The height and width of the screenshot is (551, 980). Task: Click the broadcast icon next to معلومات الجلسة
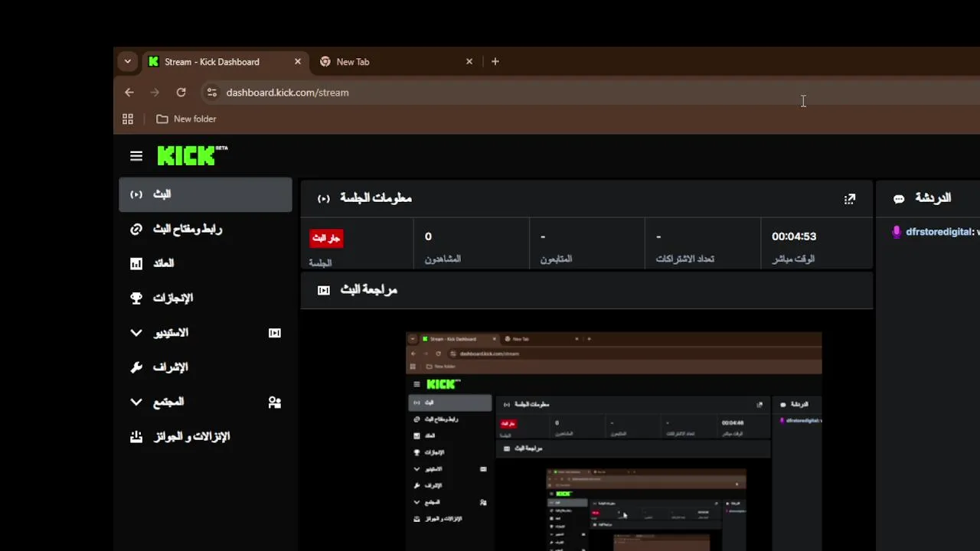pos(324,199)
